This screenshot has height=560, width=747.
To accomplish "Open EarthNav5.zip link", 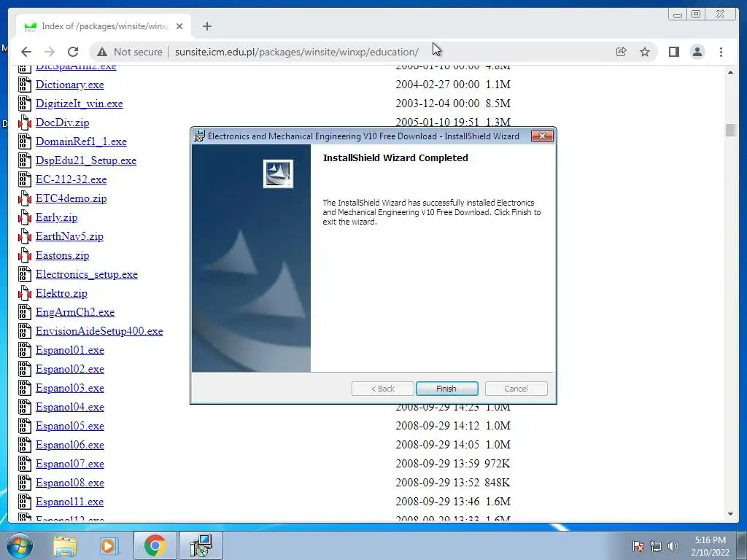I will click(69, 237).
